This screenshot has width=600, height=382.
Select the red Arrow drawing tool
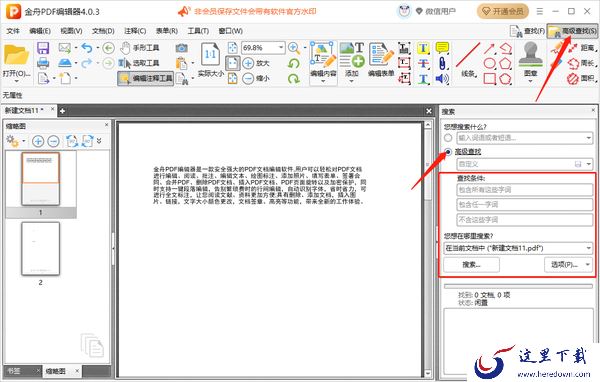[489, 48]
